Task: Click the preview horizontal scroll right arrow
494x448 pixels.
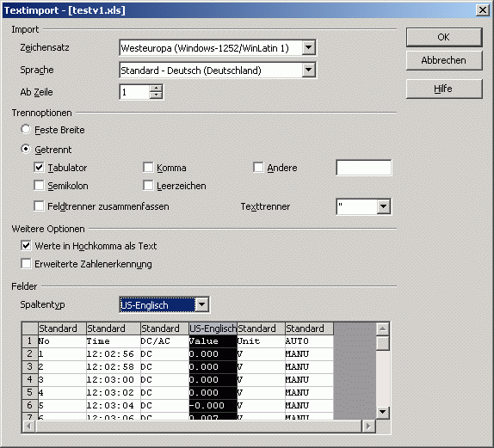Action: pos(368,427)
